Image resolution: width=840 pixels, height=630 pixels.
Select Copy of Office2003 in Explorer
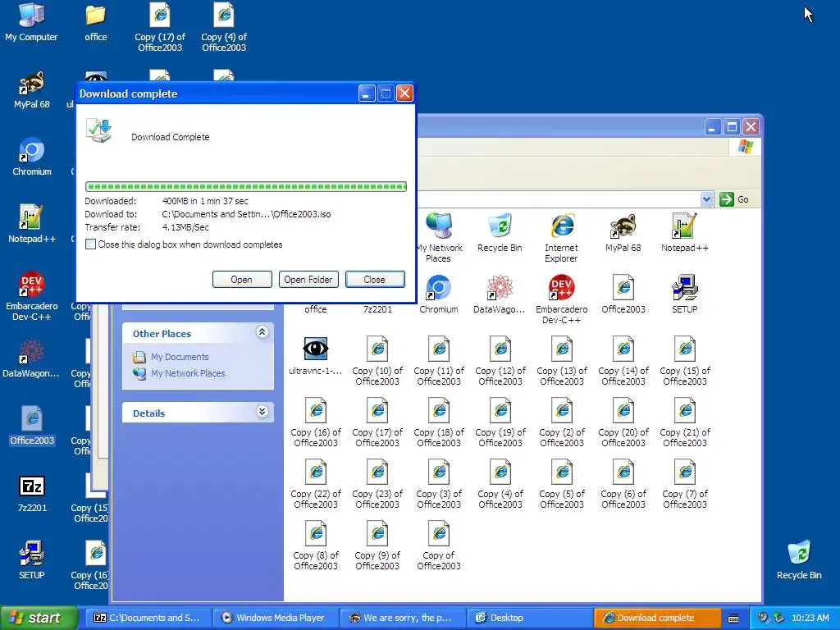[439, 546]
